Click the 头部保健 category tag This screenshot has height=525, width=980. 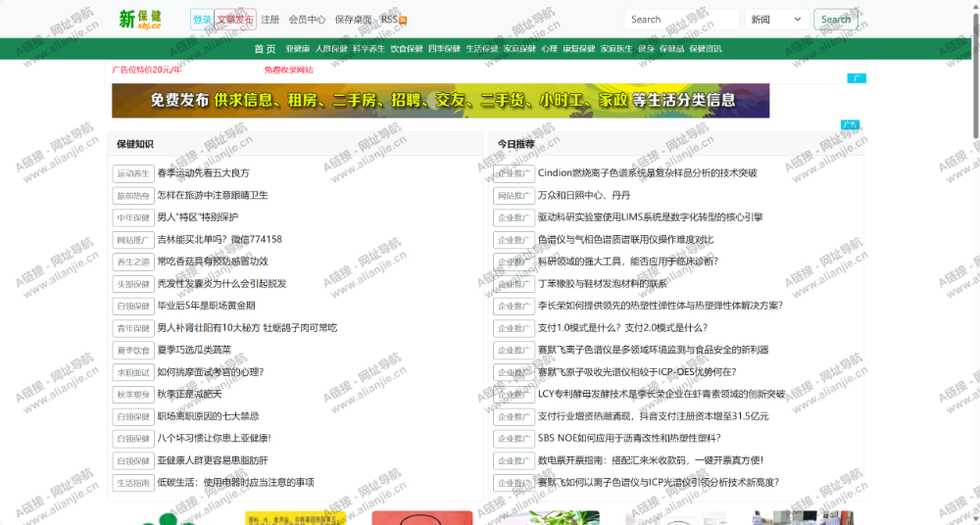[133, 284]
